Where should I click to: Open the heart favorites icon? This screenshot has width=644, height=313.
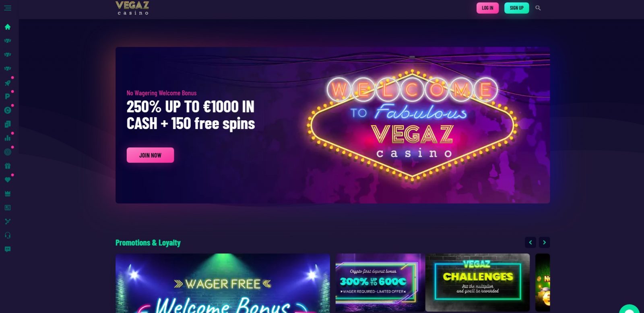tap(8, 180)
